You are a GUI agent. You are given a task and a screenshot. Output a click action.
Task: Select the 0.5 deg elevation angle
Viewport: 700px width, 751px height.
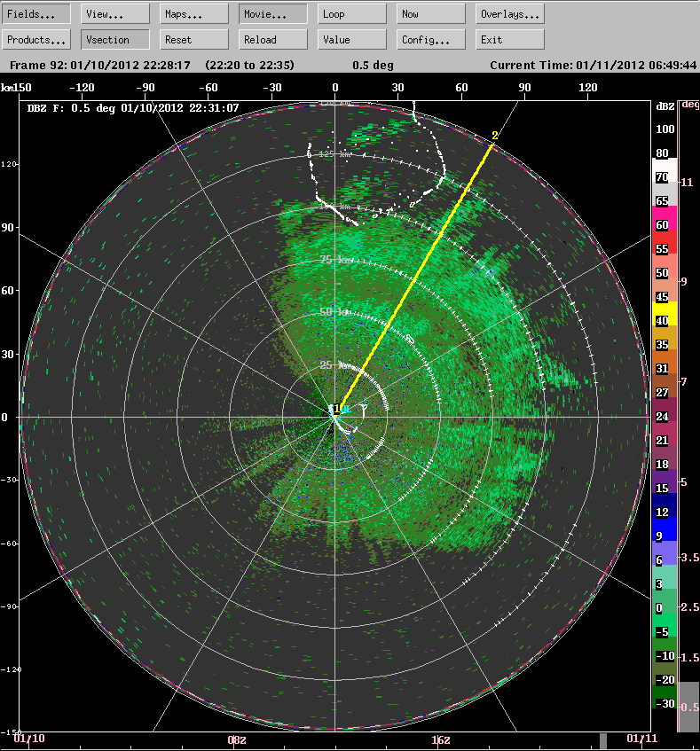(689, 707)
